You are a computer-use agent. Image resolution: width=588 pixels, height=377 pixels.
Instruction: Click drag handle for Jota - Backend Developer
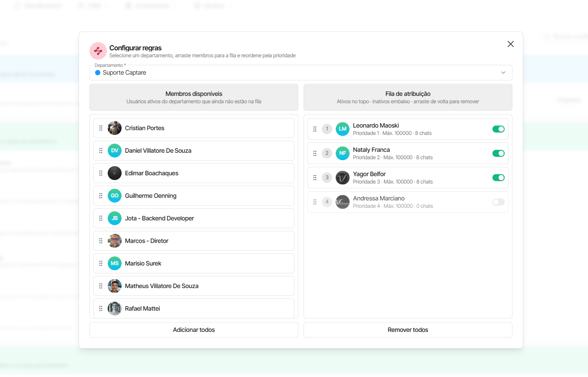(x=101, y=218)
